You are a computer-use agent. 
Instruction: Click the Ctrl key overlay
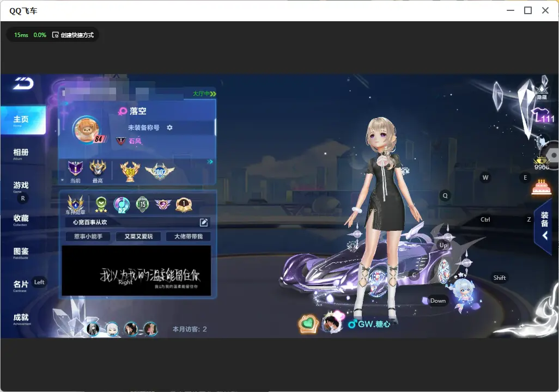coord(485,219)
